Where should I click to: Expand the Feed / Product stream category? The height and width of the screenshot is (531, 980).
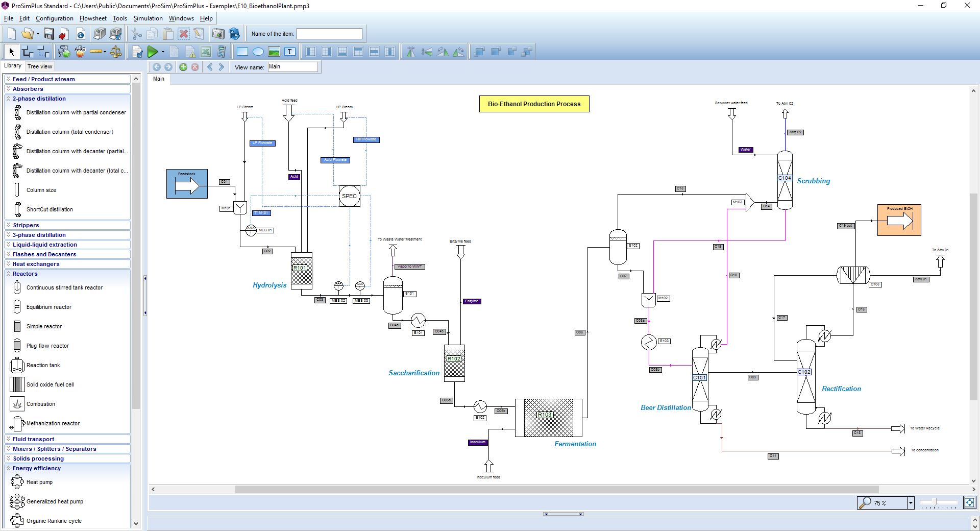(43, 79)
